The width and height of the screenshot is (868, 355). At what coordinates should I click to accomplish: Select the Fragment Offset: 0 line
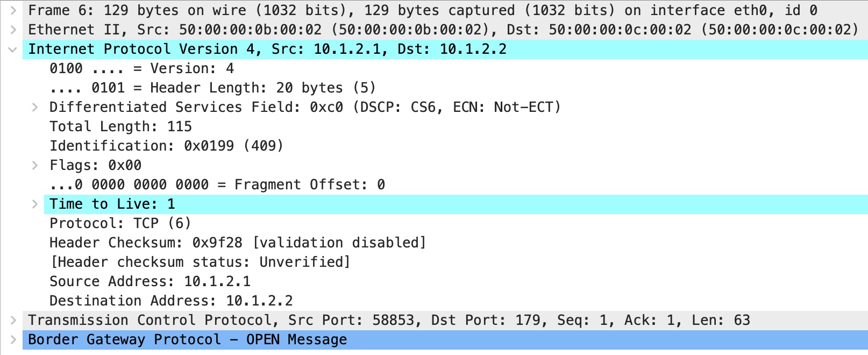pos(217,184)
